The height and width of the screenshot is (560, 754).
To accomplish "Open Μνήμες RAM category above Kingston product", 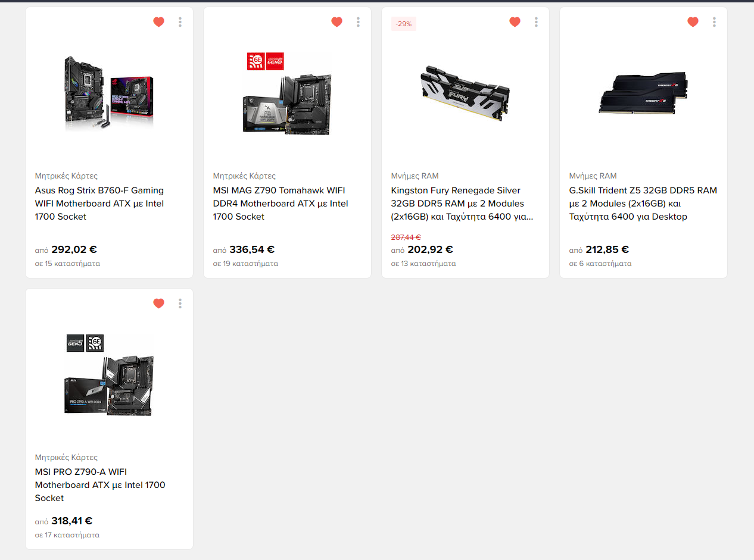I will [415, 176].
